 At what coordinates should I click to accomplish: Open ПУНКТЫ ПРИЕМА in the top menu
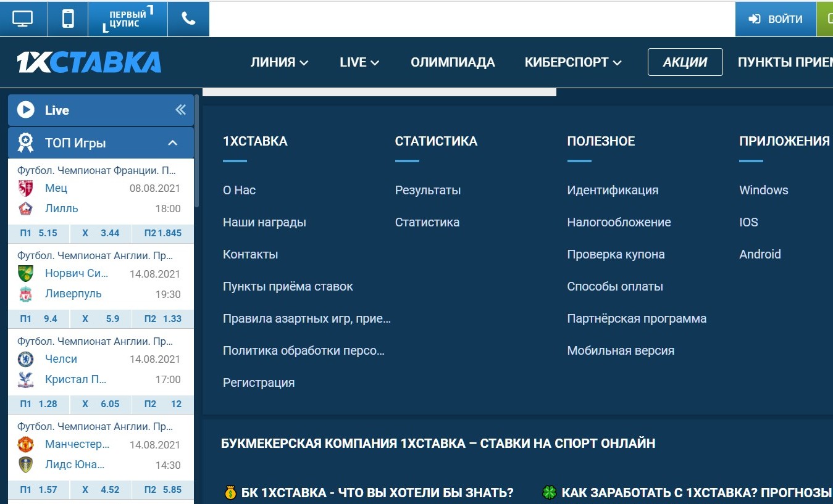point(785,62)
